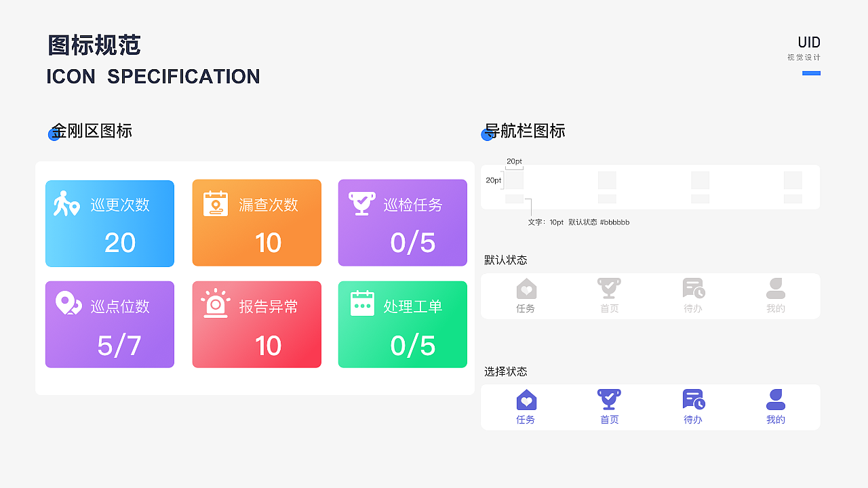The width and height of the screenshot is (868, 488).
Task: Select the purple 任务 tab label in 选择状态
Action: (x=526, y=420)
